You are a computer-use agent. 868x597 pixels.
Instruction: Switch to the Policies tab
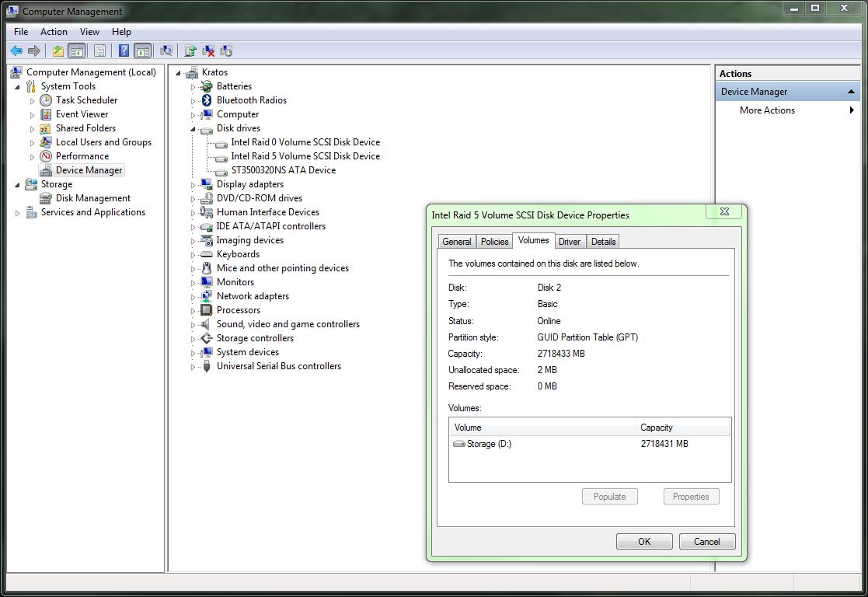(494, 242)
